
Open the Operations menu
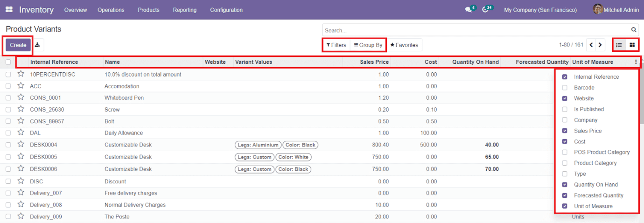pyautogui.click(x=111, y=10)
